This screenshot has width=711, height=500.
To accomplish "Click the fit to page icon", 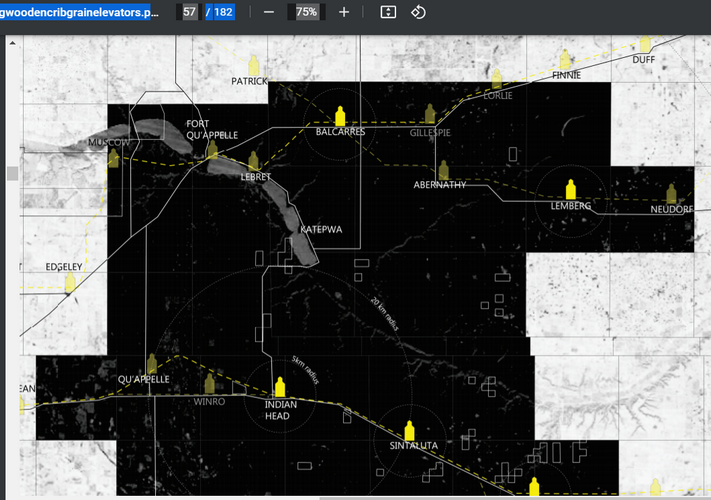I will click(x=389, y=12).
